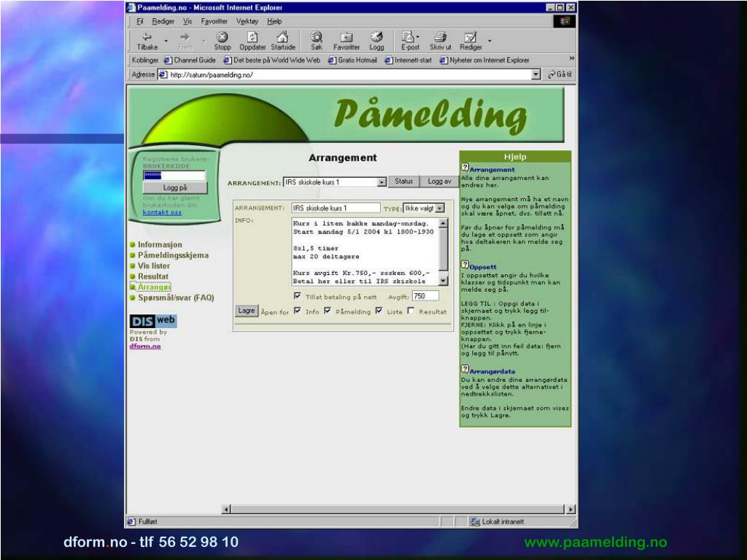This screenshot has height=560, width=747.
Task: Open the Gratis Hotmail shortcut
Action: coord(352,60)
